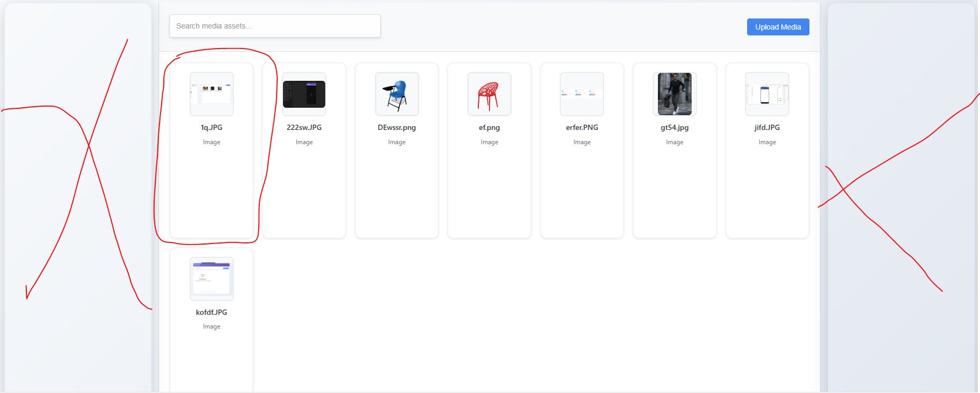The image size is (980, 393).
Task: Click the gt54.jpg file name
Action: coord(674,127)
